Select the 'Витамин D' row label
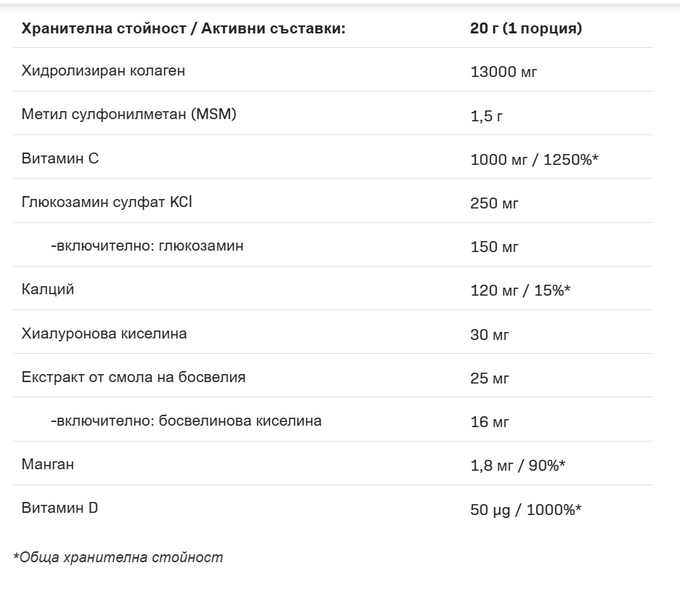This screenshot has width=680, height=616. 60,508
